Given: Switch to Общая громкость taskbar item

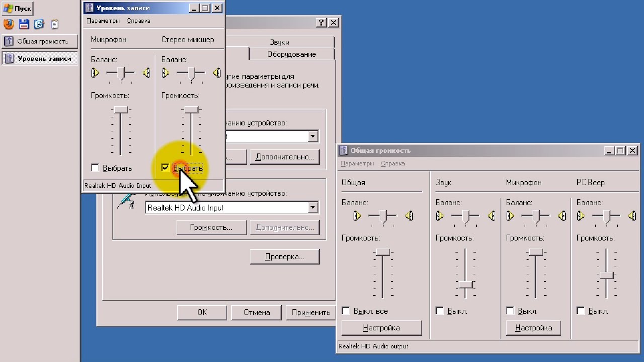Looking at the screenshot, I should tap(40, 41).
